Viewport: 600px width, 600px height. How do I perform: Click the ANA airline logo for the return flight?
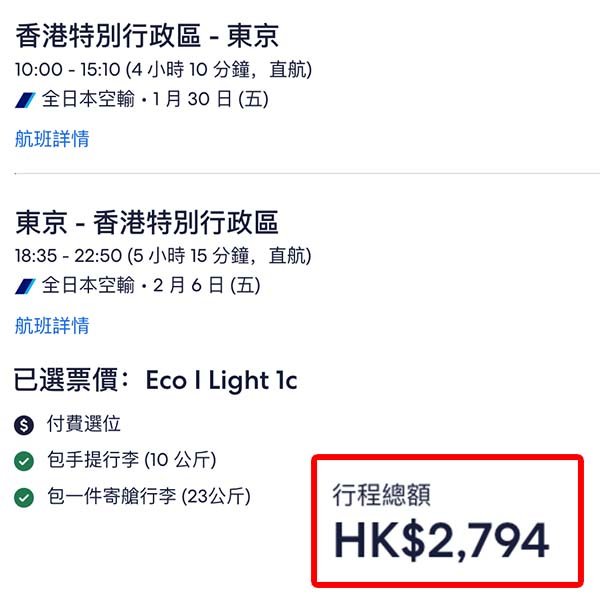click(x=26, y=286)
